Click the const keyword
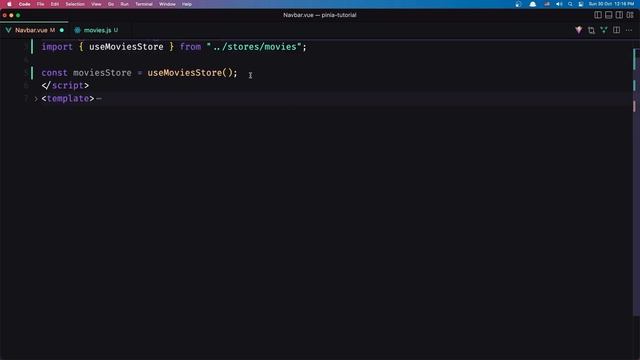 54,73
